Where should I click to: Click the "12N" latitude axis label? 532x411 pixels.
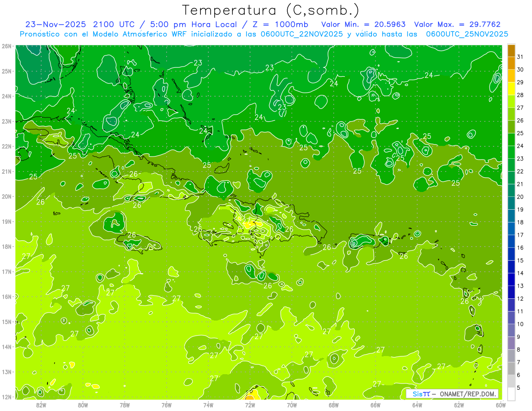click(7, 397)
